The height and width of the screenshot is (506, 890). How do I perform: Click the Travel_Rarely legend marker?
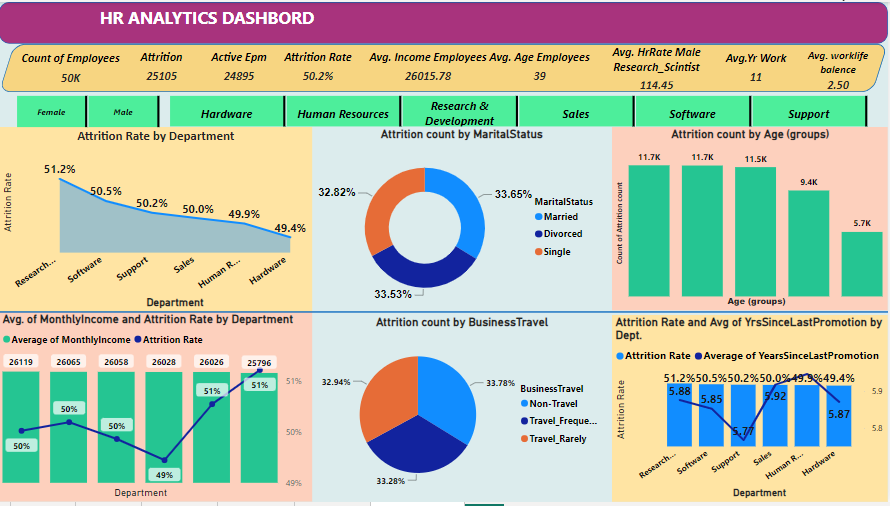click(525, 439)
